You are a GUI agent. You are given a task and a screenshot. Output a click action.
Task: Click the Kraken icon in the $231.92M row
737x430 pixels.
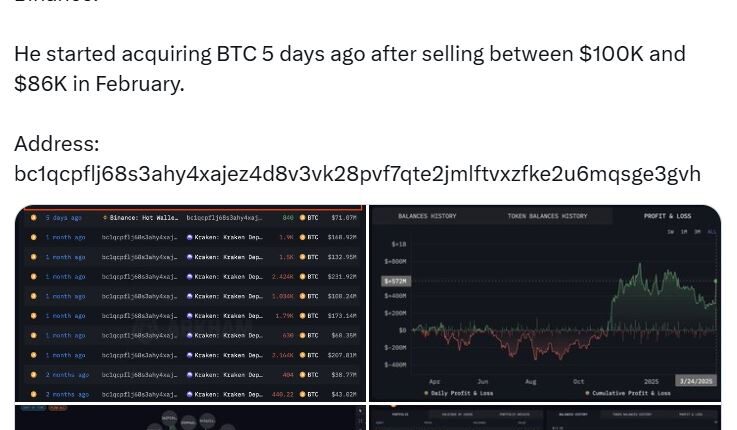(x=190, y=276)
